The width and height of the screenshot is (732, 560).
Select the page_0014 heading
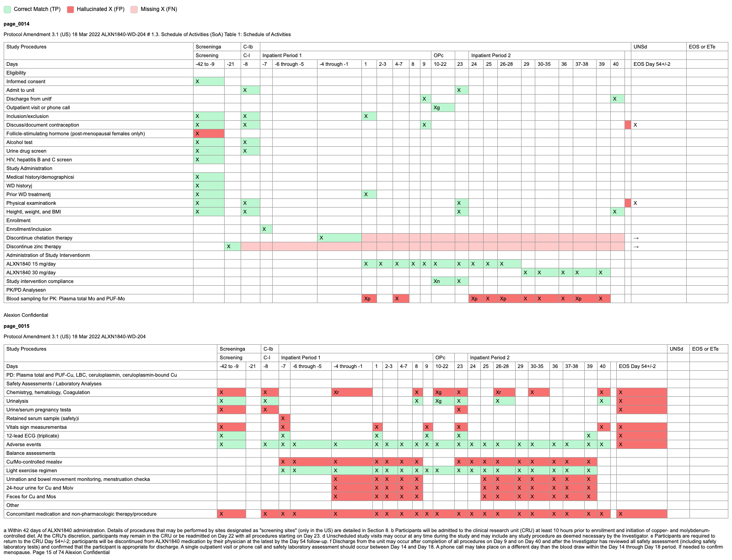[16, 24]
